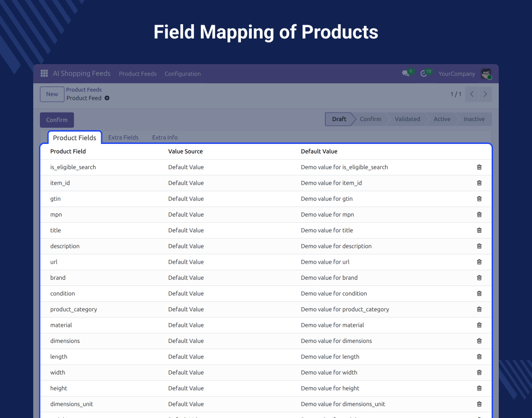This screenshot has width=532, height=418.
Task: Delete the title row
Action: pyautogui.click(x=479, y=230)
